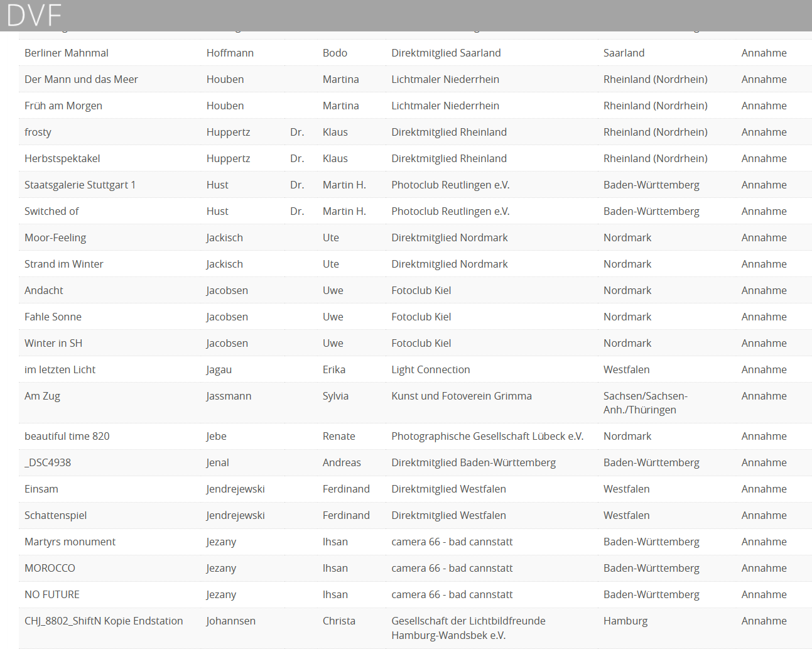This screenshot has width=812, height=649.
Task: Click 'Westfalen' in im letzten Licht row
Action: 627,369
